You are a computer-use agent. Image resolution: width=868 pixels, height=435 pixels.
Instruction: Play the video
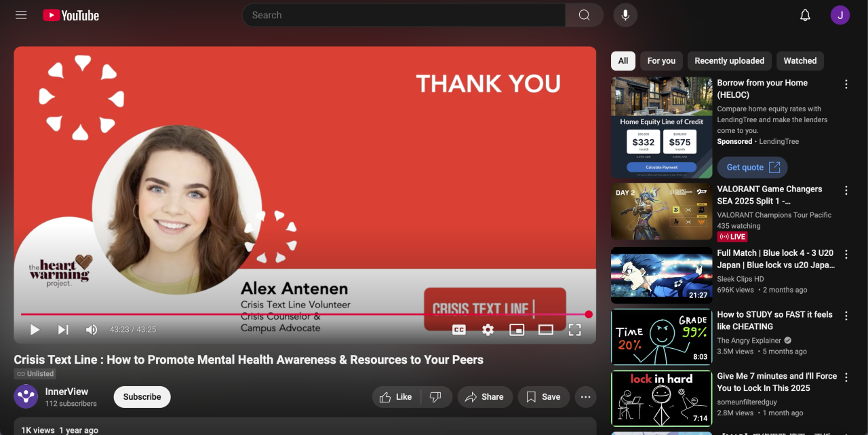click(x=35, y=330)
